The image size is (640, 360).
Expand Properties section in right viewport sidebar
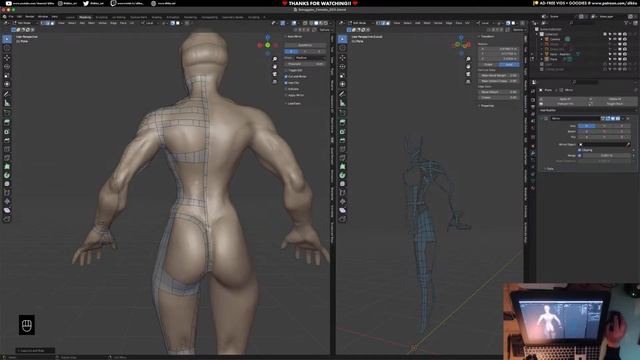tap(487, 106)
